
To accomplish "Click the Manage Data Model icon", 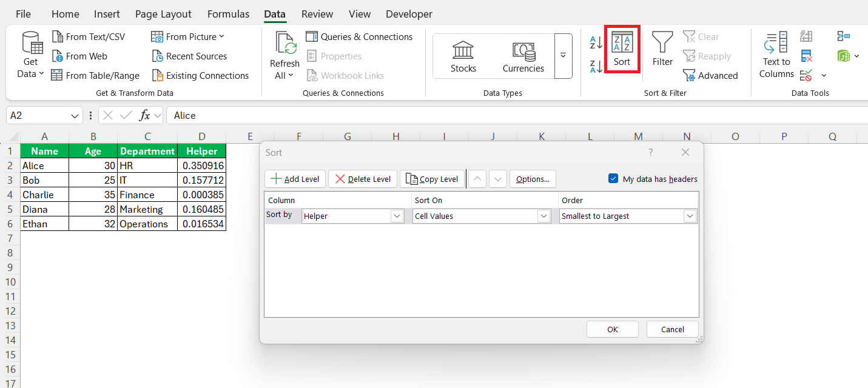I will point(844,56).
